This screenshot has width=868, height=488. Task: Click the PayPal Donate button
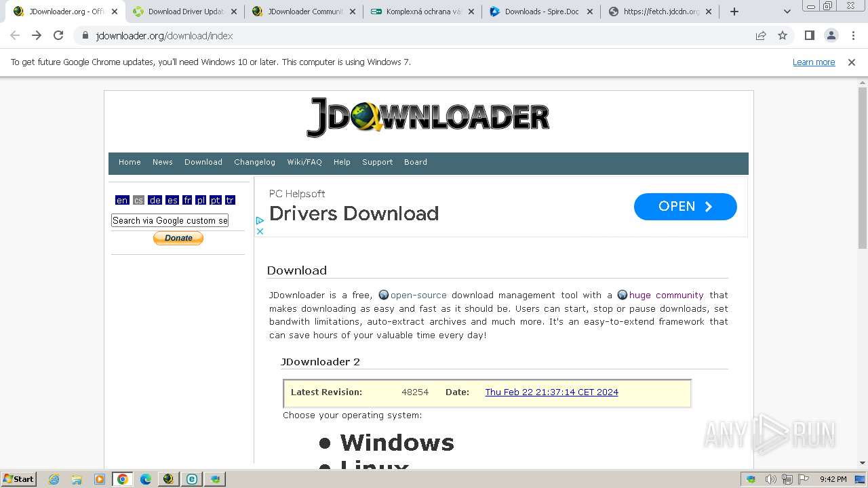pyautogui.click(x=178, y=238)
